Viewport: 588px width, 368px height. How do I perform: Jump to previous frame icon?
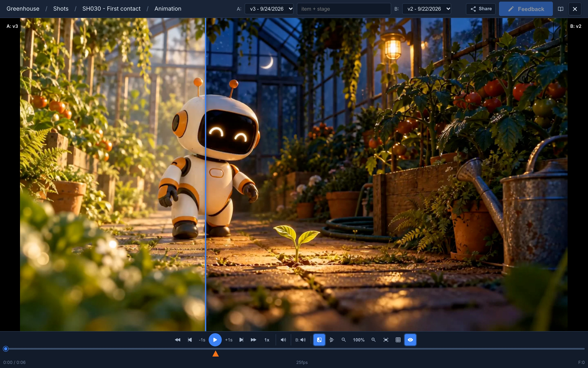point(190,340)
